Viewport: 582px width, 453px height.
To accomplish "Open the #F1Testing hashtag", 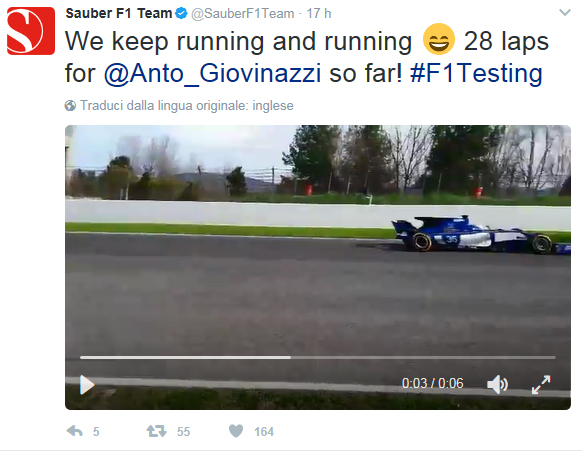I will pos(476,73).
